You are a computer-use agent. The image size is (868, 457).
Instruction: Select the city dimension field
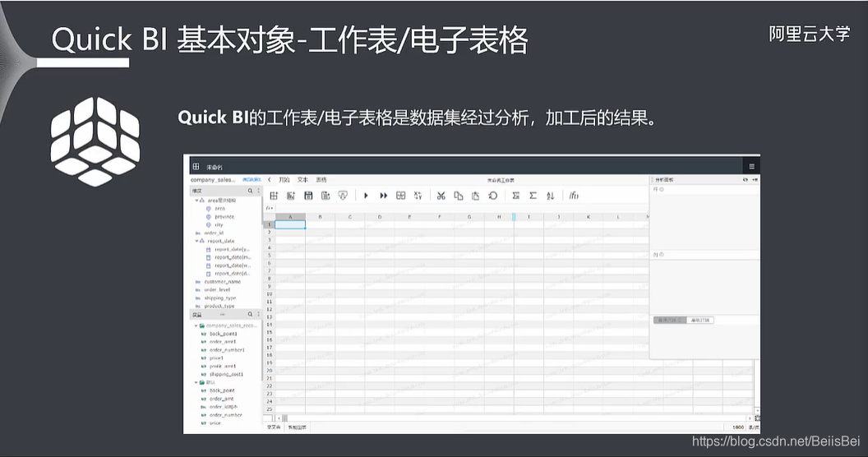(x=219, y=224)
